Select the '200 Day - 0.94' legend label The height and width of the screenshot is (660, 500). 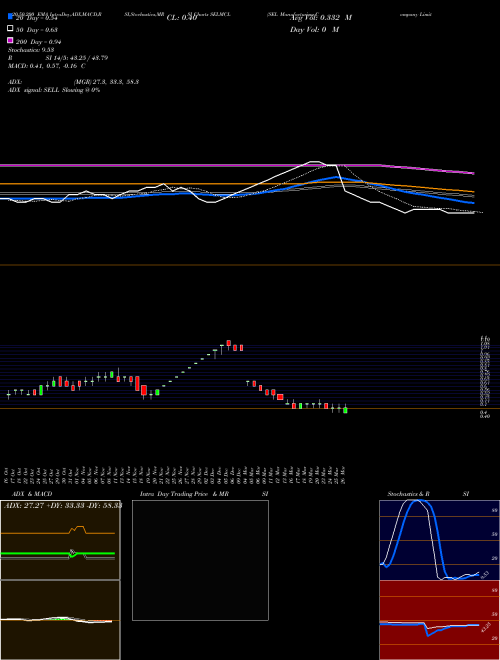pyautogui.click(x=39, y=42)
